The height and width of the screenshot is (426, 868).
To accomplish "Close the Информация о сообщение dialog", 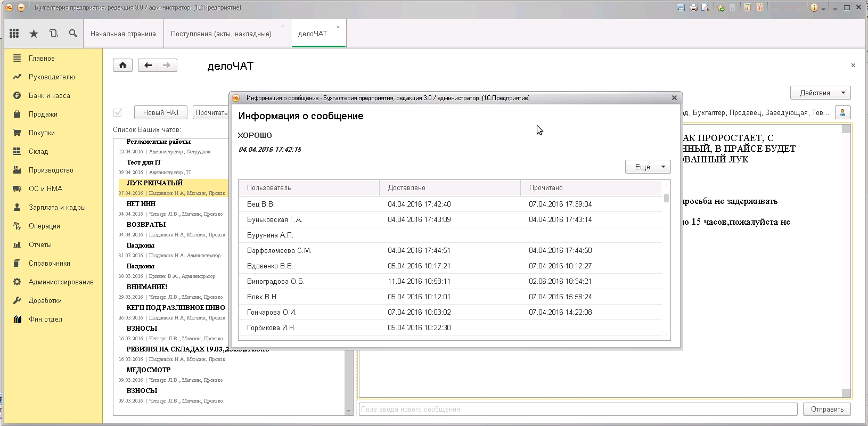I will (674, 97).
